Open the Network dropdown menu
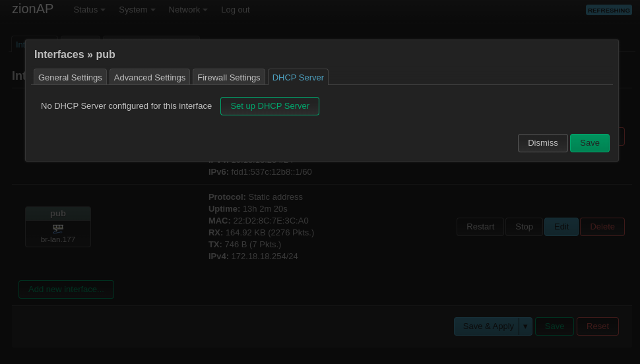The width and height of the screenshot is (640, 364). [x=187, y=10]
